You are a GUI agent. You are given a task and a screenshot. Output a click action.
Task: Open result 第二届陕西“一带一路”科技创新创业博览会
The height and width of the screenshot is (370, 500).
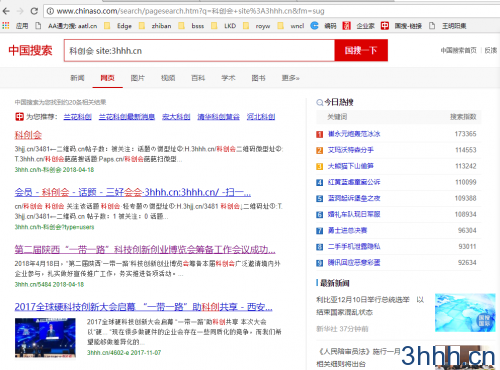pos(145,249)
